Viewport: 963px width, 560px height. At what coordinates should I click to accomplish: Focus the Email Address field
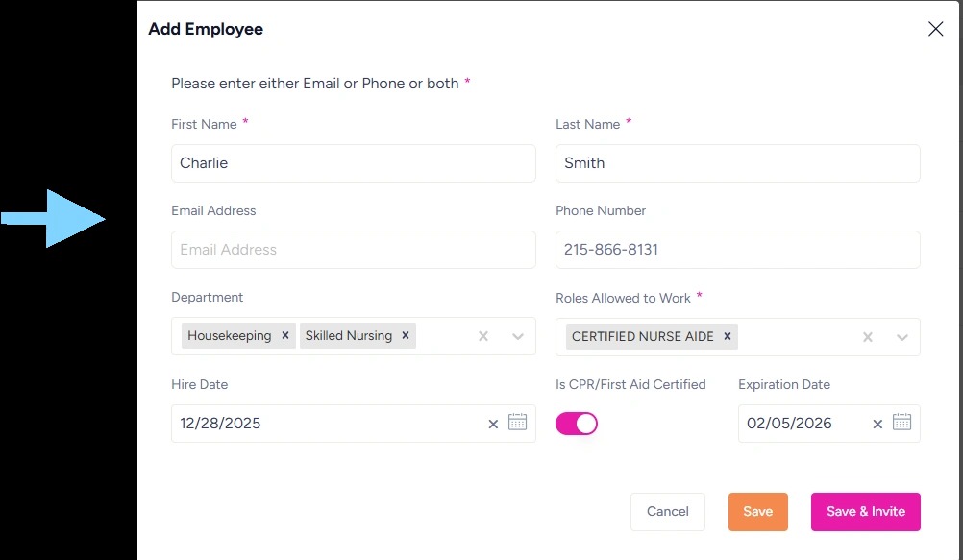click(x=353, y=250)
